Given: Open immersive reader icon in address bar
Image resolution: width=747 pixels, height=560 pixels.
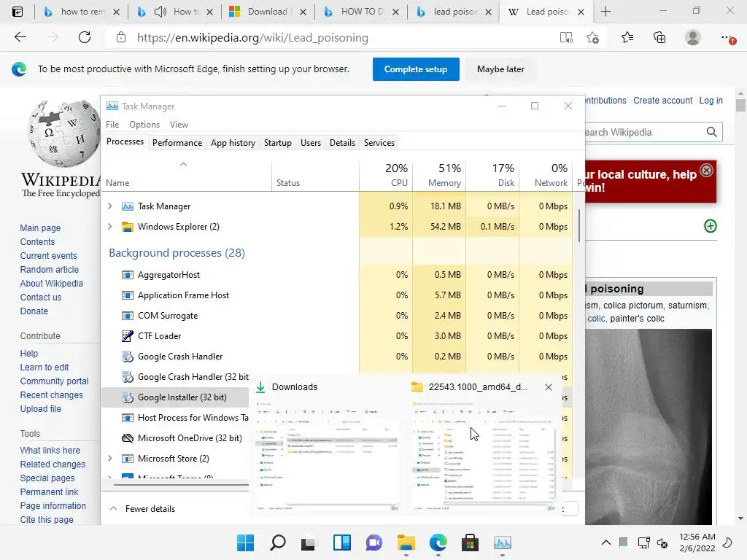Looking at the screenshot, I should pyautogui.click(x=566, y=38).
